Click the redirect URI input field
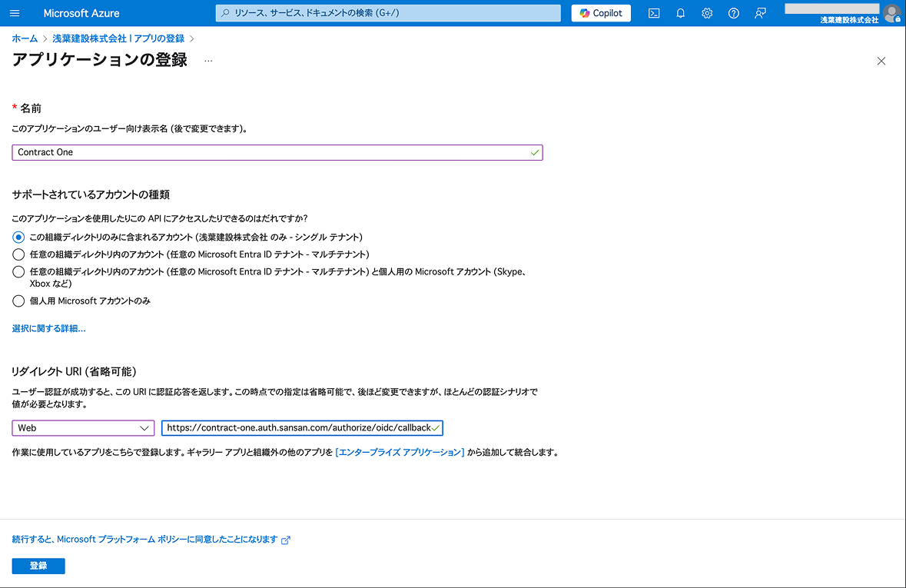Viewport: 906px width, 588px height. (x=302, y=428)
